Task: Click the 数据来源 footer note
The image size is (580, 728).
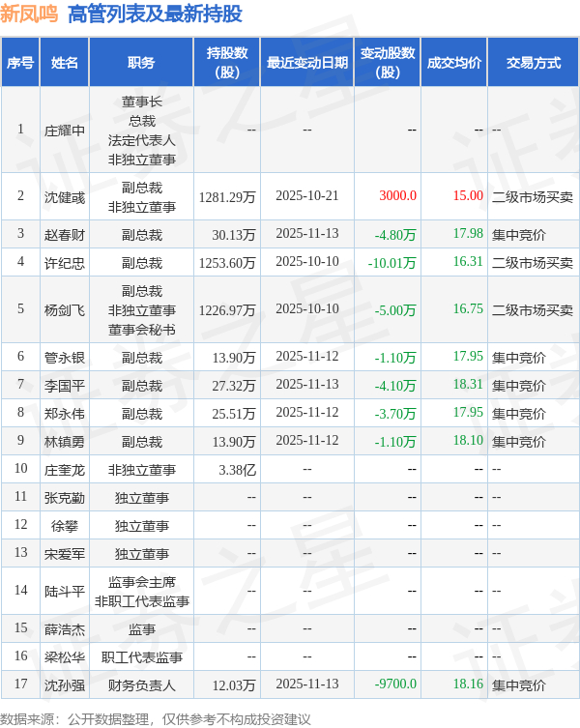Action: pyautogui.click(x=155, y=719)
